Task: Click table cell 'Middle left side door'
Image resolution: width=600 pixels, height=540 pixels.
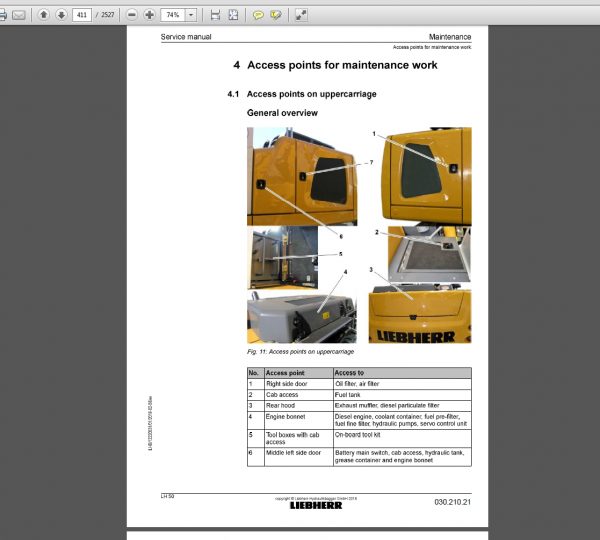Action: tap(298, 457)
